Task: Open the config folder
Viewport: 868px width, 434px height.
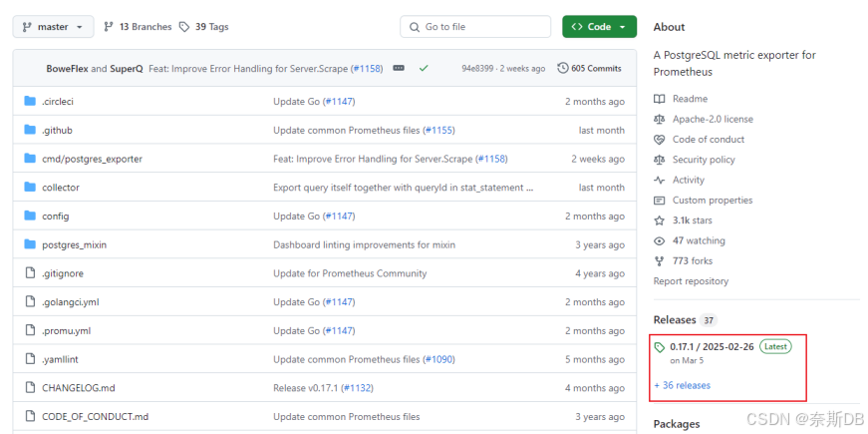Action: (x=56, y=217)
